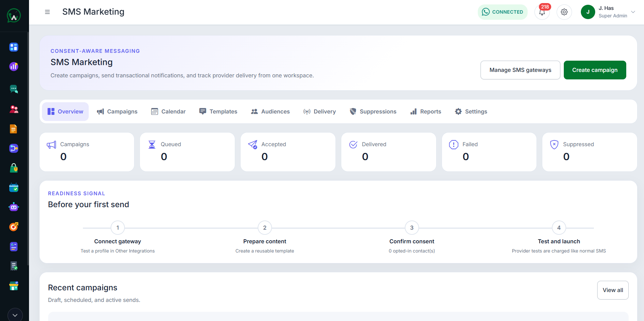Select step 3 Confirm consent marker

click(412, 228)
